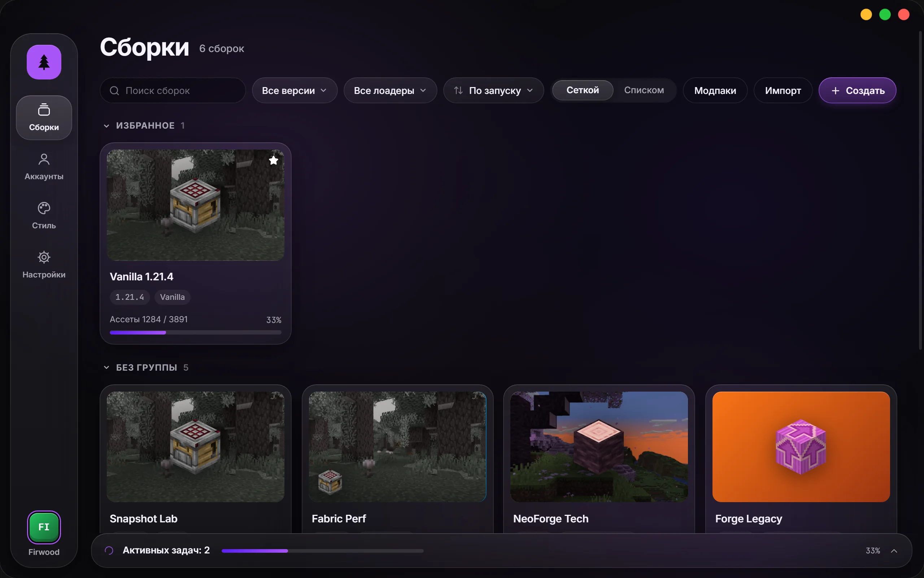Image resolution: width=924 pixels, height=578 pixels.
Task: Click the Ассеты 1284 / 3891 text
Action: tap(149, 319)
